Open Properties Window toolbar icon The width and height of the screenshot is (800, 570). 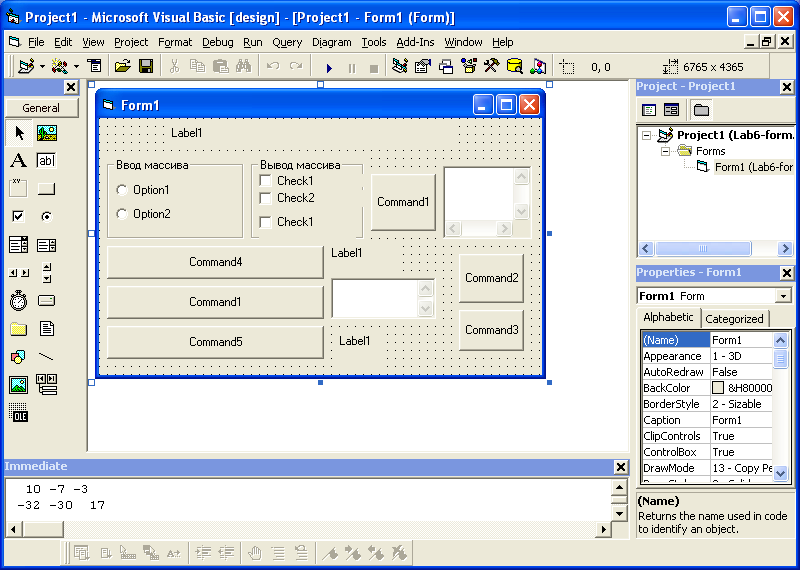423,66
